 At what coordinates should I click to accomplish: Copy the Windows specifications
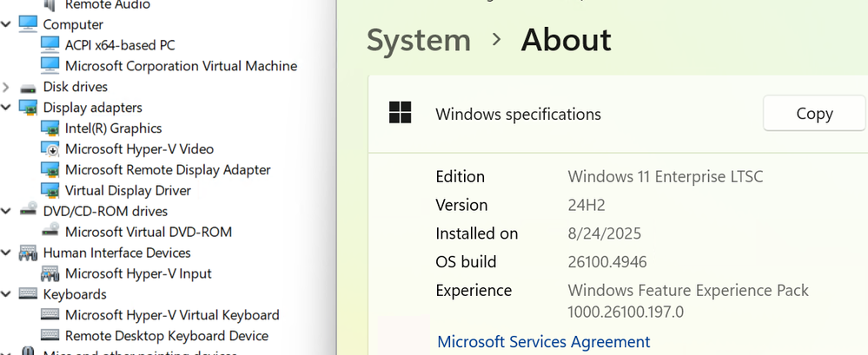(814, 114)
